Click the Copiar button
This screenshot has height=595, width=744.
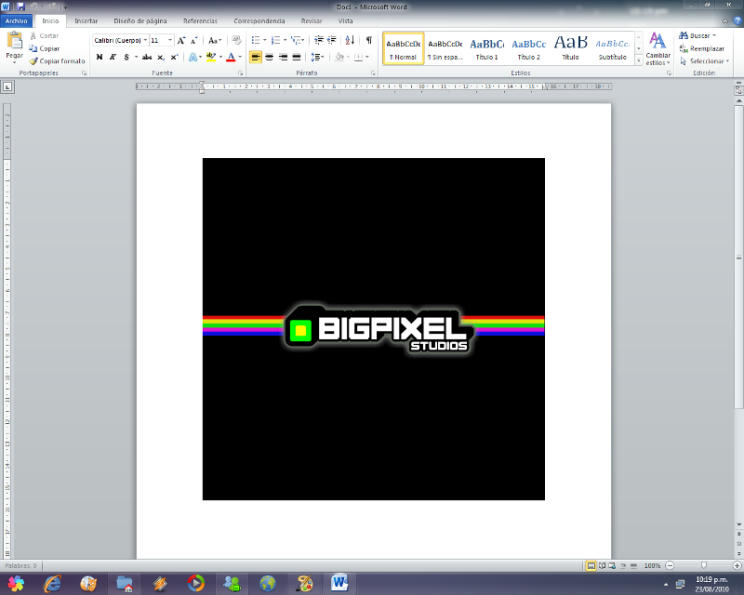point(44,48)
